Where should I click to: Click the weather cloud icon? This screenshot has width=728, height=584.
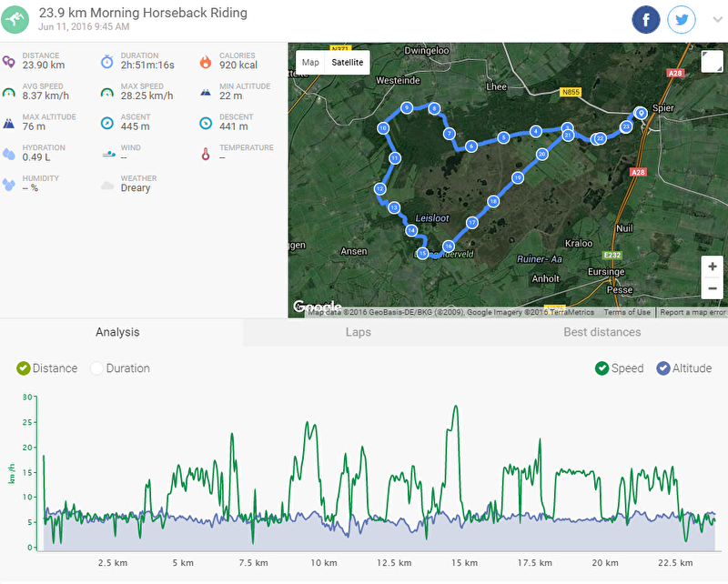click(x=107, y=186)
